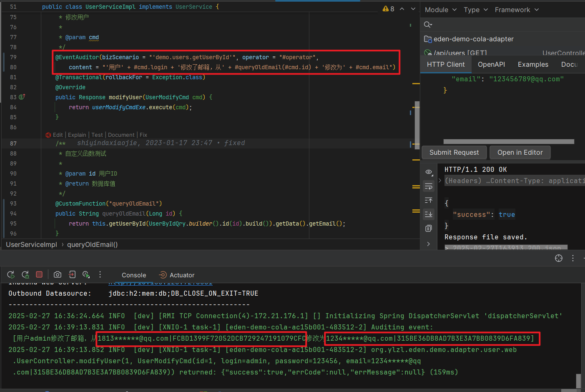
Task: Switch to the HTTP Client tab
Action: (446, 64)
